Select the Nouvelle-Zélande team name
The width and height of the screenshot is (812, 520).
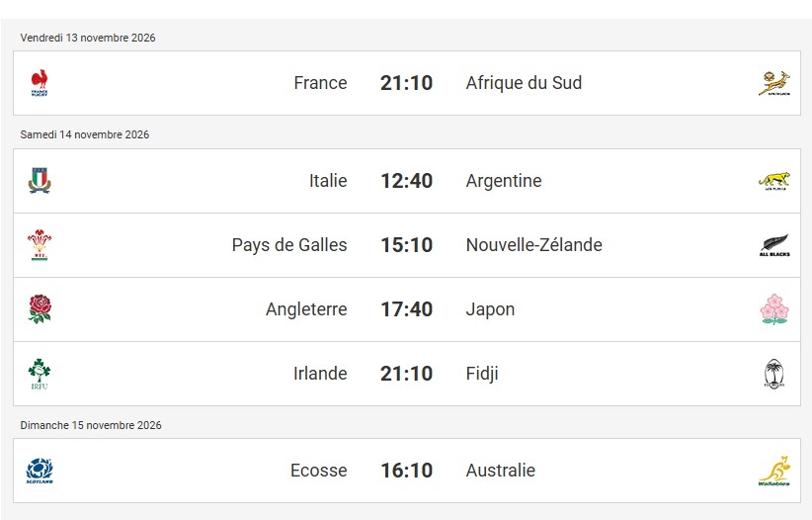(x=533, y=245)
